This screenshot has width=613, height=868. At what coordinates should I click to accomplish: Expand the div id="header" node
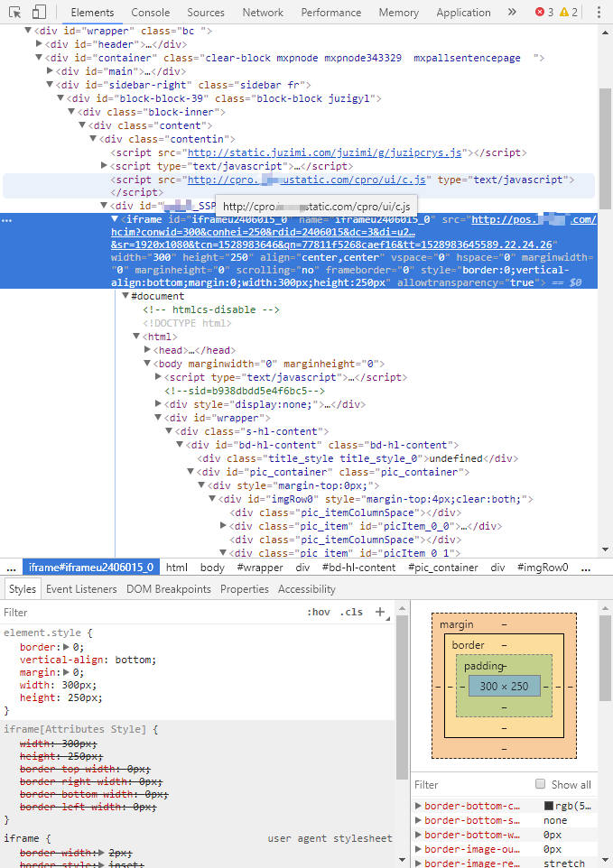39,44
